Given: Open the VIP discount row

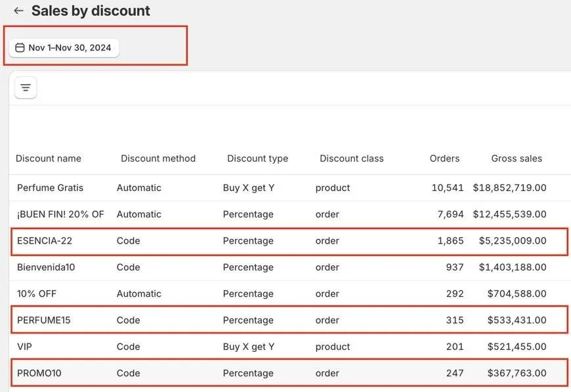Looking at the screenshot, I should pyautogui.click(x=24, y=347).
